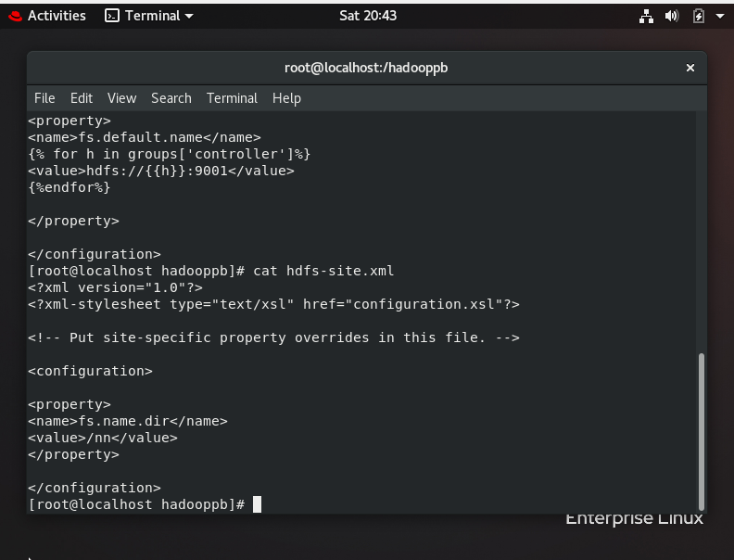Open the Search menu
Viewport: 734px width, 560px height.
171,98
